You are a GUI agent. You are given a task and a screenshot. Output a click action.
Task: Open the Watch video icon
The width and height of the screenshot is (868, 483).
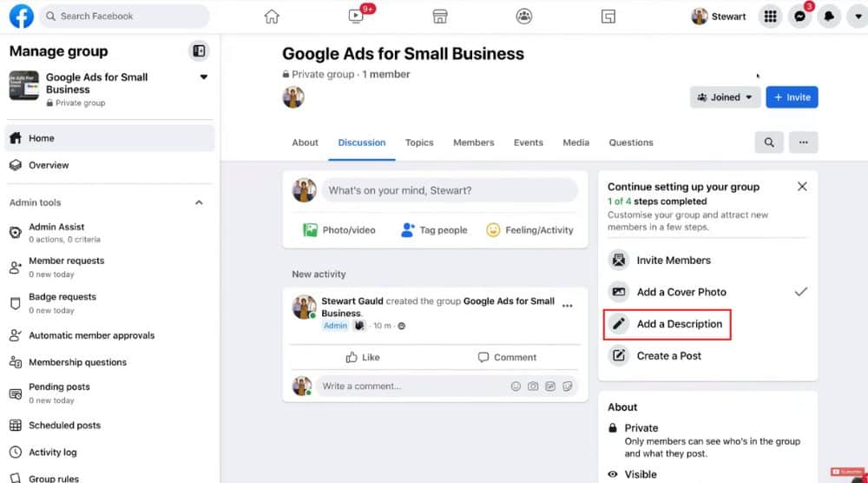[356, 16]
